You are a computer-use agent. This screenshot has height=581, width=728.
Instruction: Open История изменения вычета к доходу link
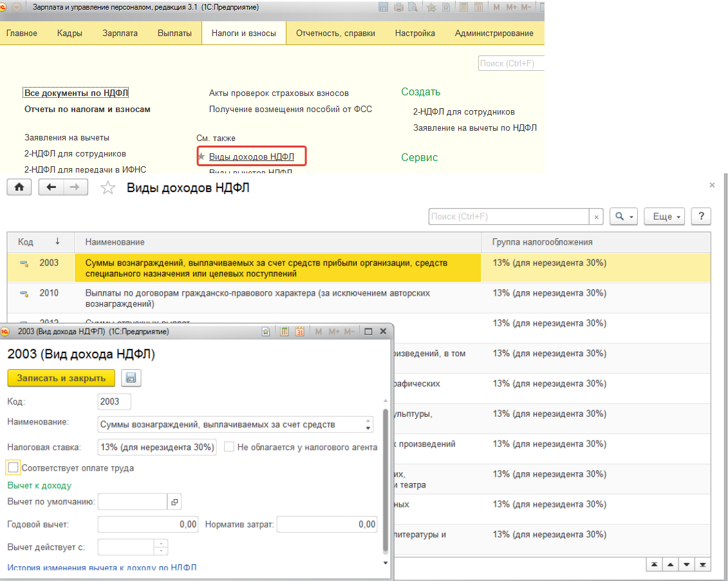(102, 567)
